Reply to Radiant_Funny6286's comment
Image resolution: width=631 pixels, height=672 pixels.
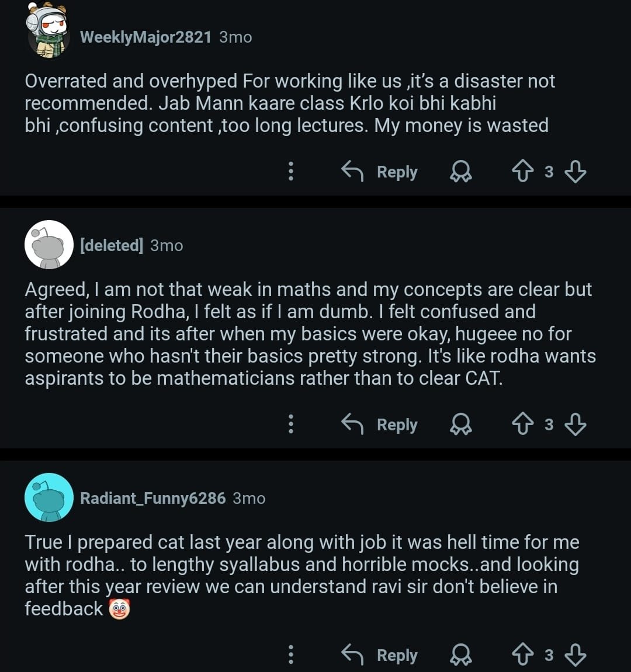[x=380, y=655]
